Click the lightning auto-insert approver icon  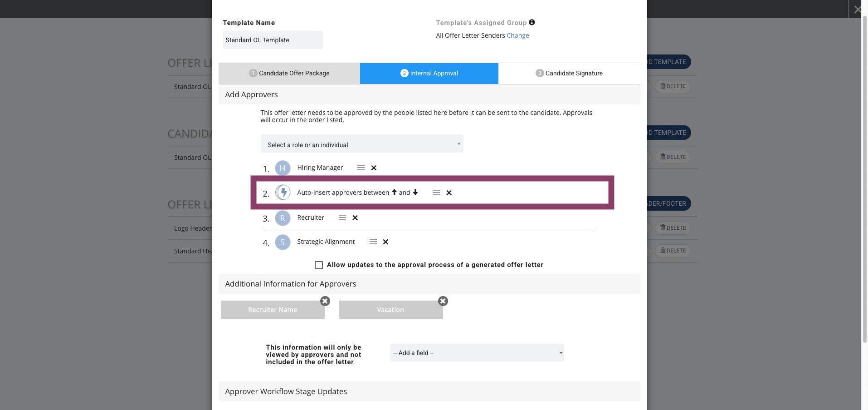pos(283,193)
